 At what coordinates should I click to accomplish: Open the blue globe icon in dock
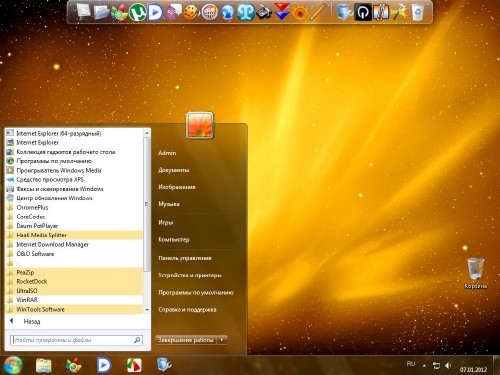coord(228,13)
